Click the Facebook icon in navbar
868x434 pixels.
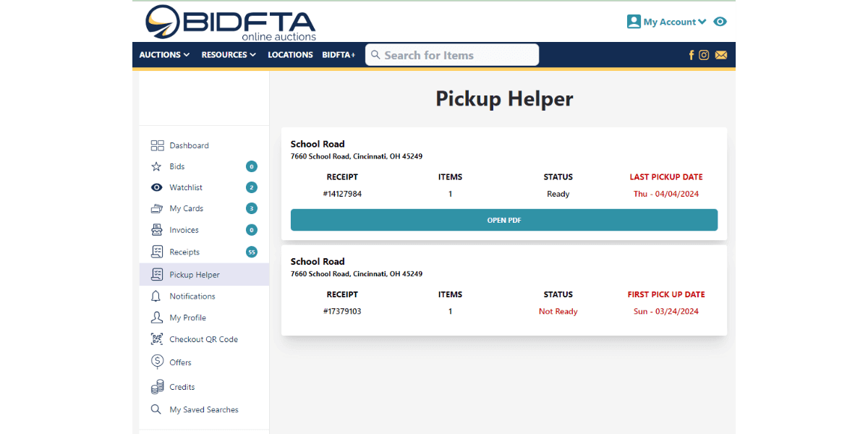(691, 55)
